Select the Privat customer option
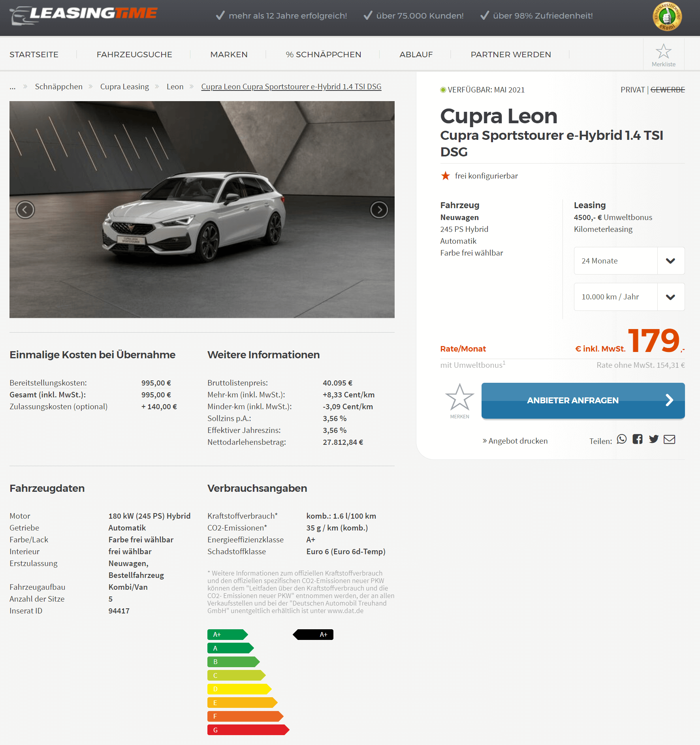 632,90
